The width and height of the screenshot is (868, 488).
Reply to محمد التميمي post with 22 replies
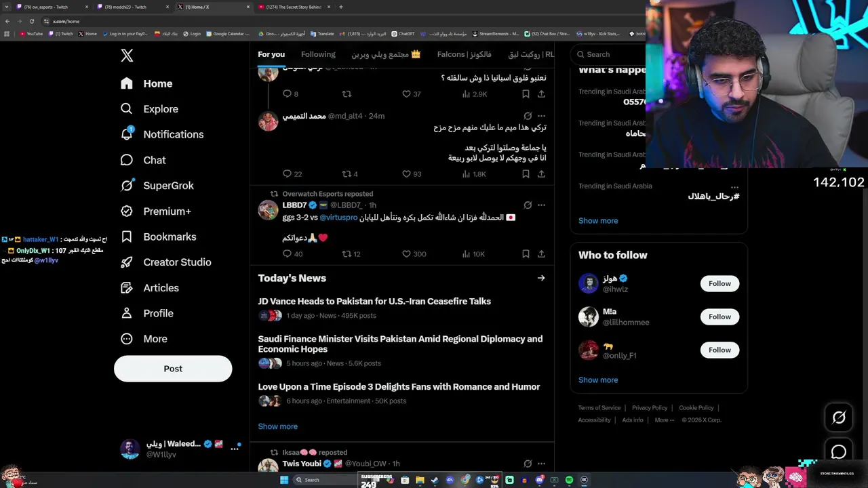(293, 174)
